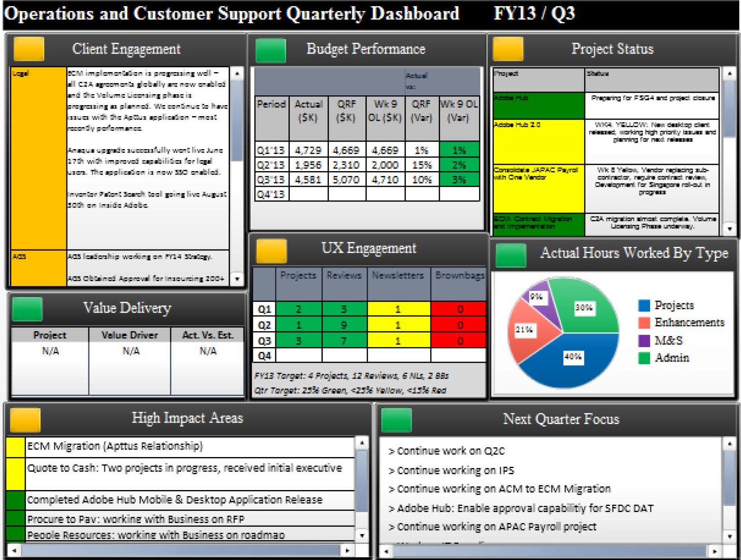Click the green Budget Performance status indicator

271,50
